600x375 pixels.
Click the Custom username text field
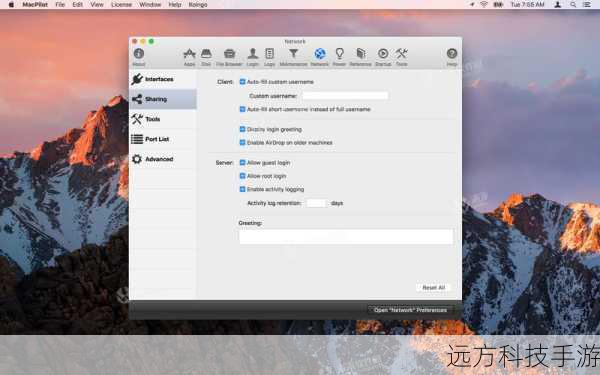345,96
